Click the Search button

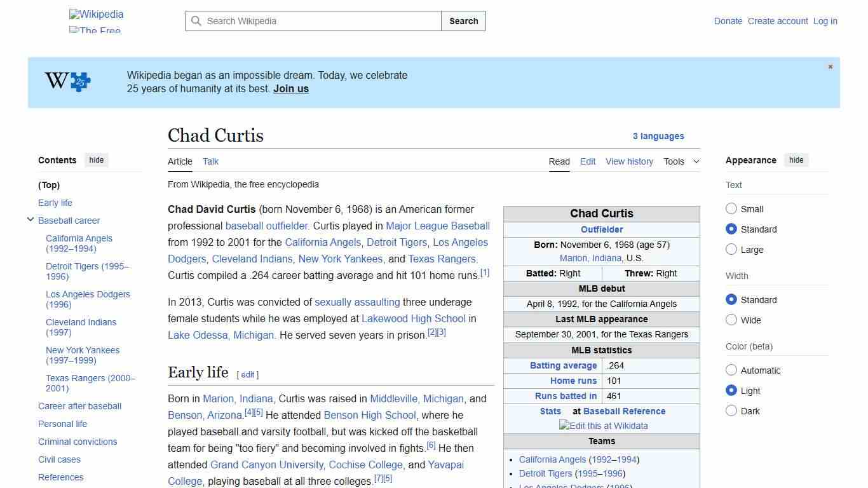[x=463, y=21]
